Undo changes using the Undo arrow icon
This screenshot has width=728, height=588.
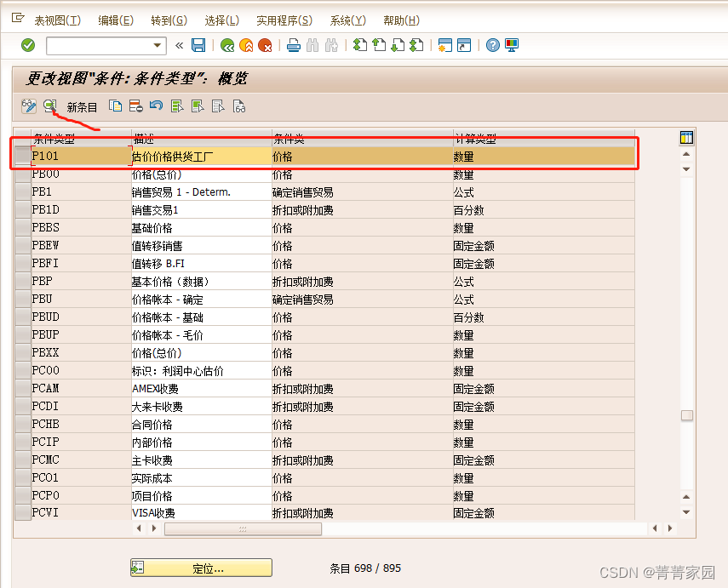click(158, 107)
